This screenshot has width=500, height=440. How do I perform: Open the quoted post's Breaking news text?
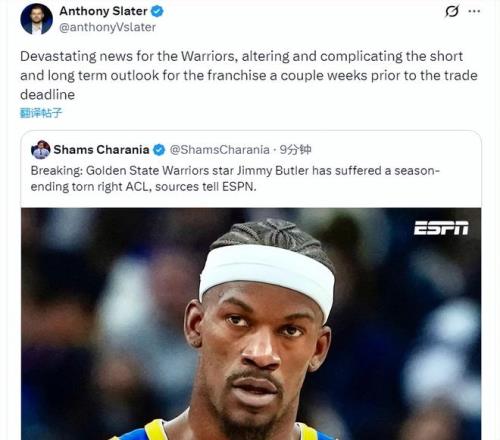click(x=235, y=179)
